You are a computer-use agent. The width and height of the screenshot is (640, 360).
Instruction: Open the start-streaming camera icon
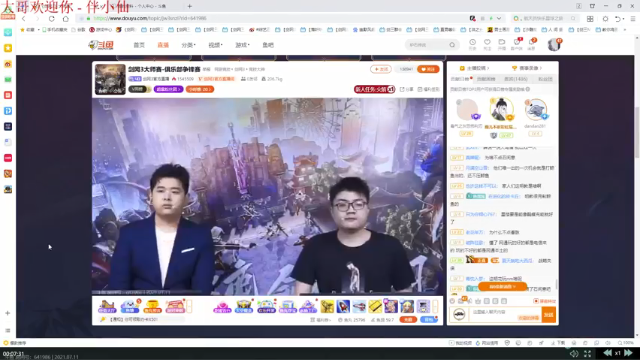pyautogui.click(x=502, y=42)
